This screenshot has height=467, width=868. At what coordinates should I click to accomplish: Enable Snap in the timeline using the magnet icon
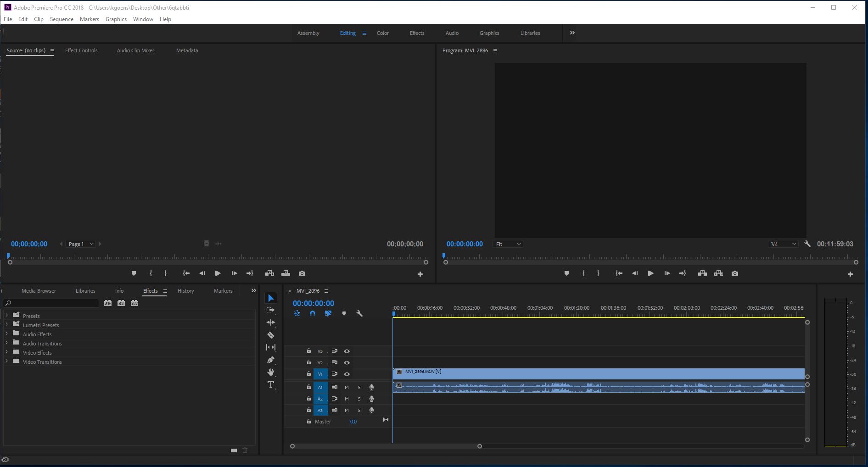313,313
